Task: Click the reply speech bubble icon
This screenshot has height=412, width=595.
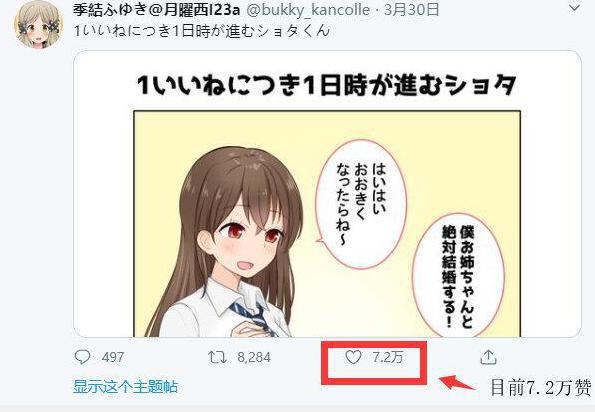Action: [x=82, y=357]
